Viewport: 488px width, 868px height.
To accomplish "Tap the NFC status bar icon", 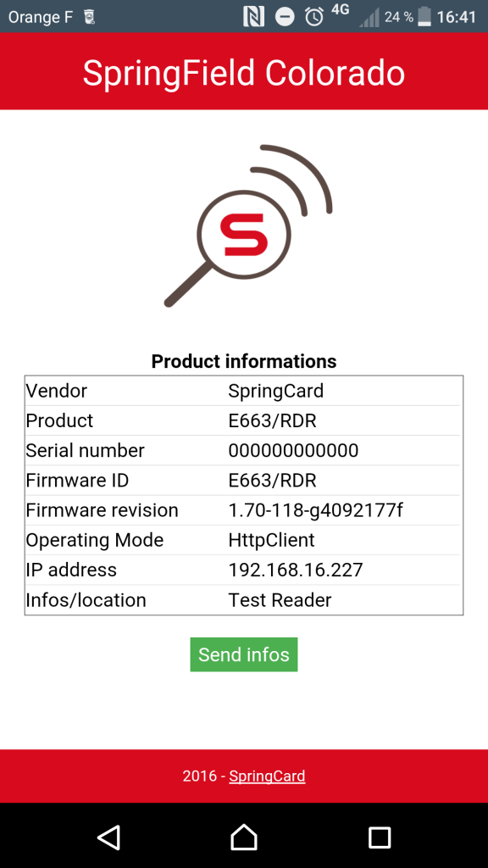I will [253, 17].
